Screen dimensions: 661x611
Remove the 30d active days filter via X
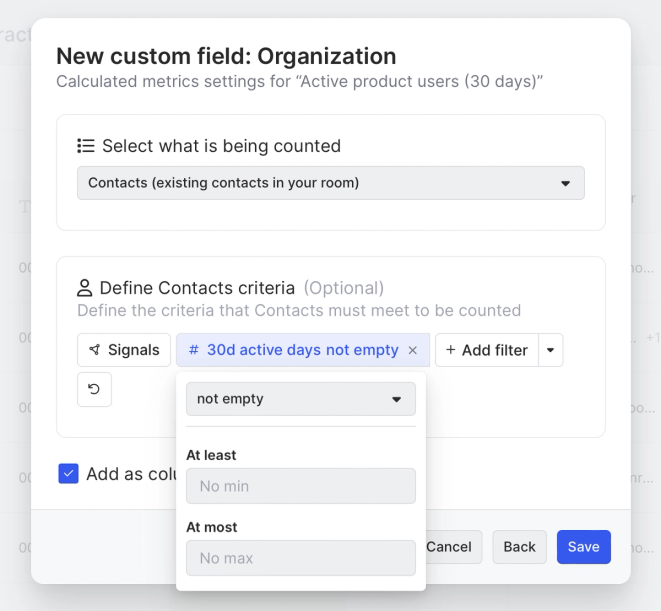(x=413, y=350)
